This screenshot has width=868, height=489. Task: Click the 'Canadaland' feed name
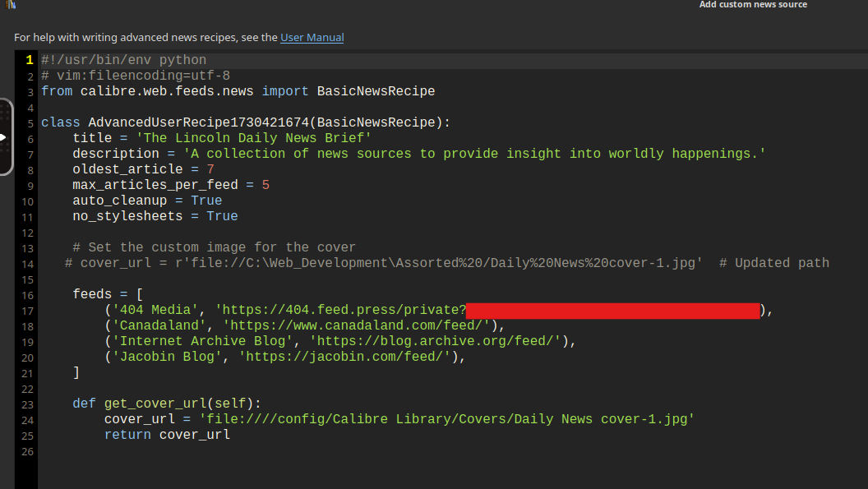pos(159,325)
